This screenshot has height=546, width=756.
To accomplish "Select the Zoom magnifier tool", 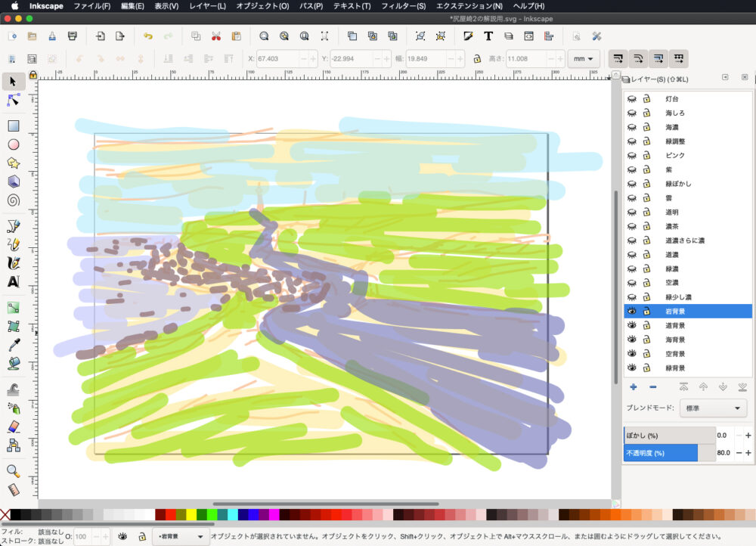I will click(13, 470).
